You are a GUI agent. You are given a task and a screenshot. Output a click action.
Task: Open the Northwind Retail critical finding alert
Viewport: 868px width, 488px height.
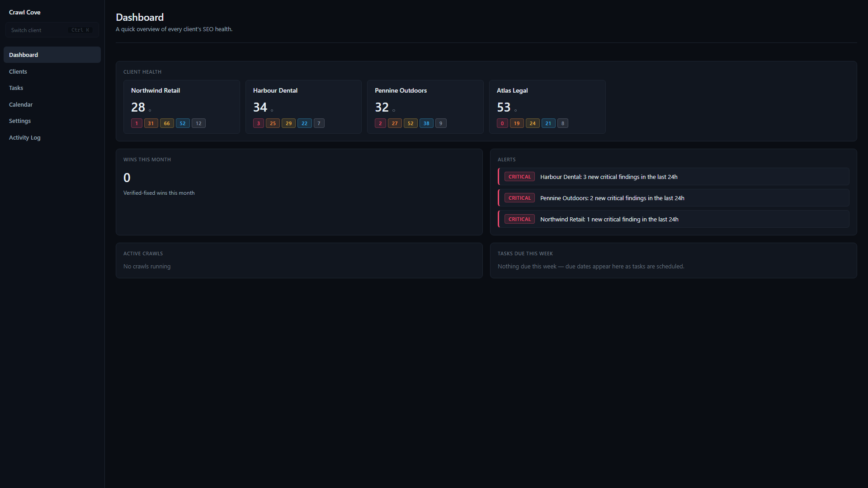tap(674, 219)
